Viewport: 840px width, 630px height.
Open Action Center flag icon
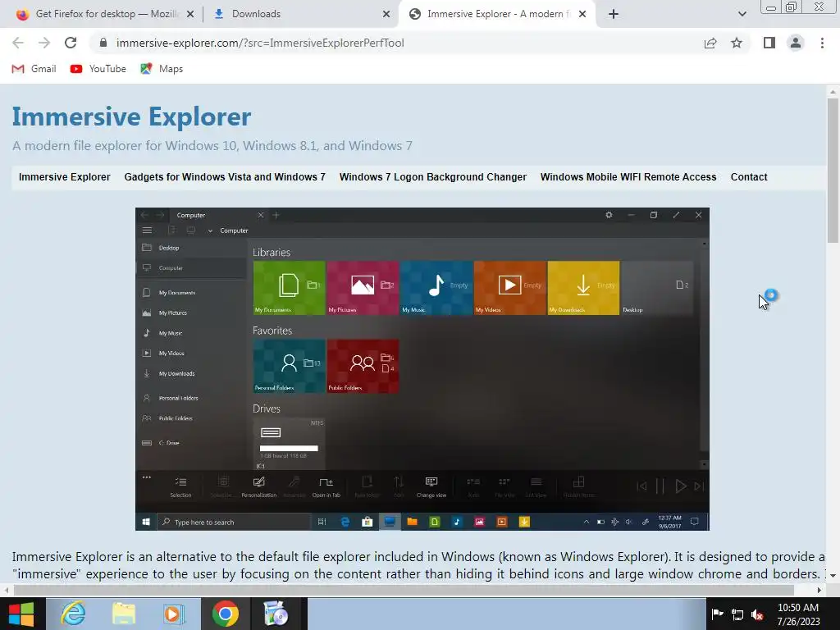coord(717,614)
